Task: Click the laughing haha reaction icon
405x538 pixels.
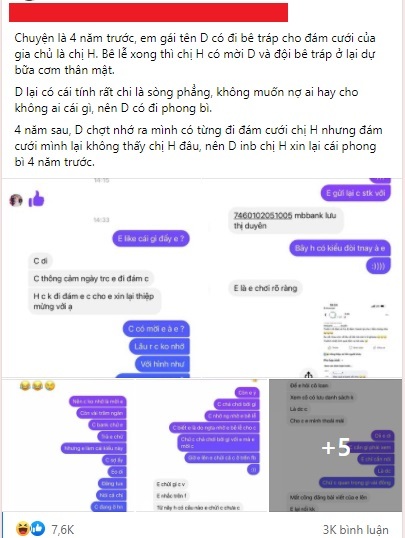Action: tap(23, 528)
